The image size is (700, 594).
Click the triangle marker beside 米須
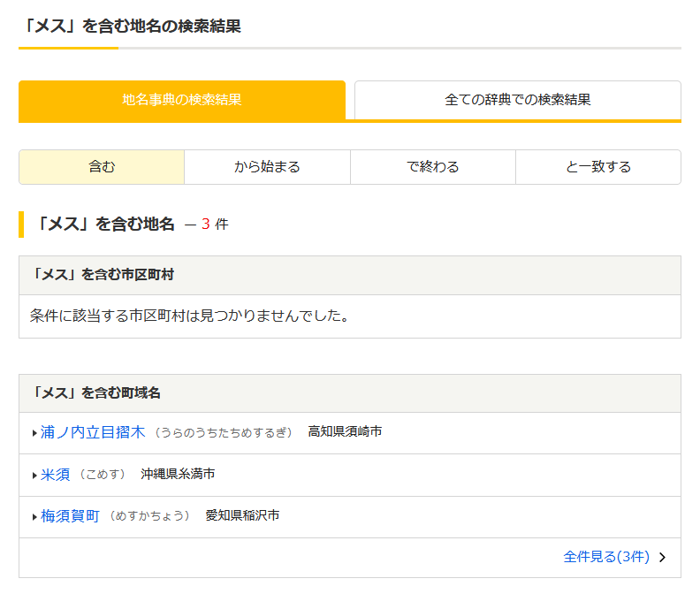(34, 476)
